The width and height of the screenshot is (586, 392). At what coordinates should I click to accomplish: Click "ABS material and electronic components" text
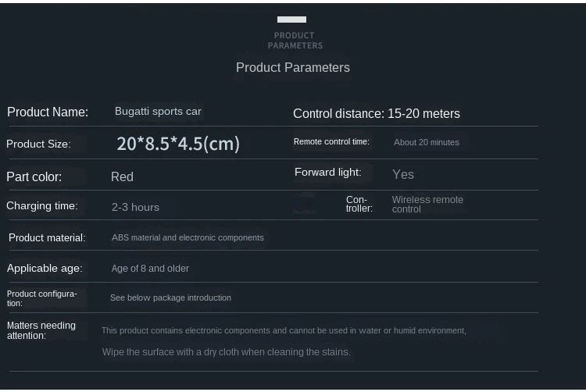click(x=188, y=238)
